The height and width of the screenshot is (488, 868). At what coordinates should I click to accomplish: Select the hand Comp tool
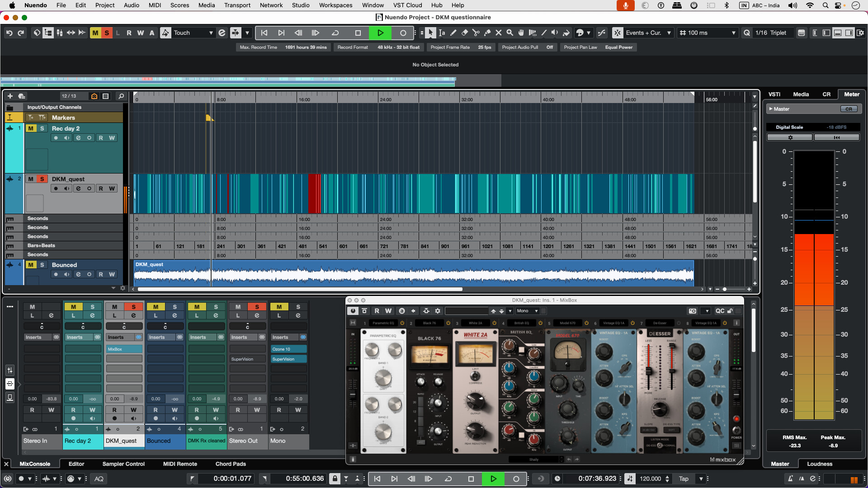click(x=521, y=33)
